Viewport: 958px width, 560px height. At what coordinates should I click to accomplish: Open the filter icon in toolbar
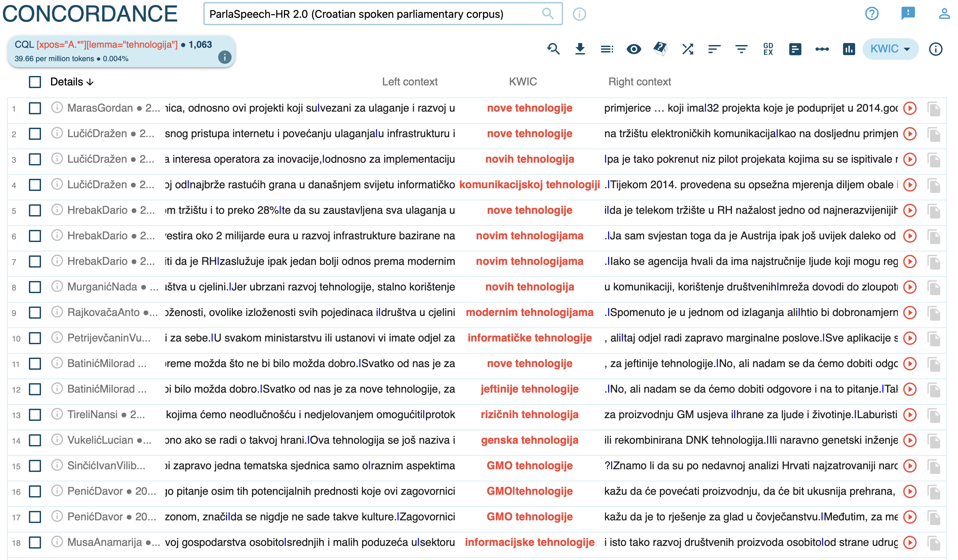click(741, 49)
